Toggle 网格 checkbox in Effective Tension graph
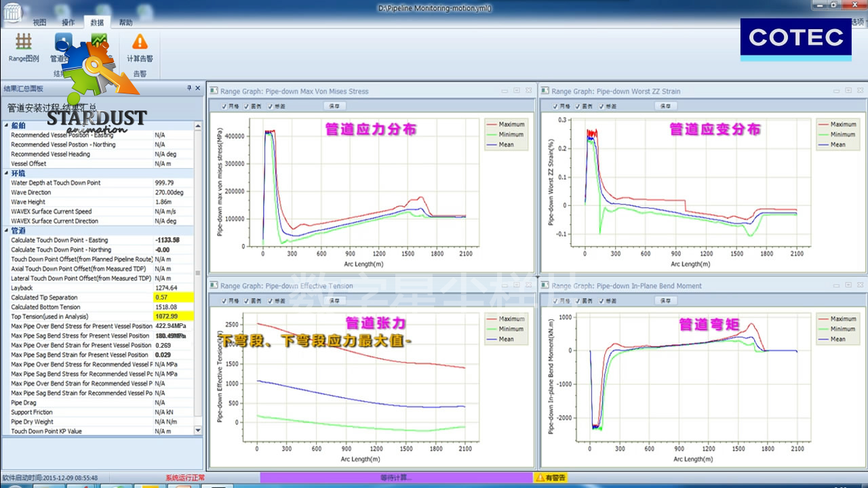Image resolution: width=868 pixels, height=488 pixels. pyautogui.click(x=224, y=300)
